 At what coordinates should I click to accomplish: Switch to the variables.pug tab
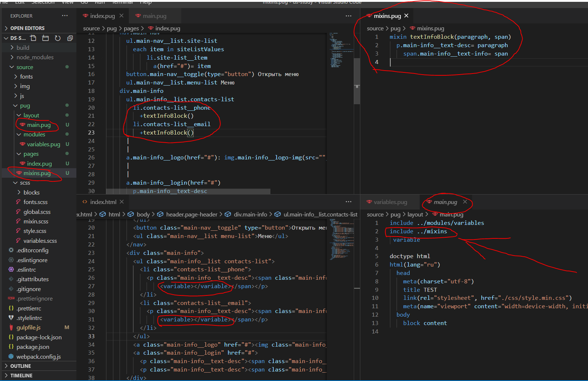[x=390, y=202]
